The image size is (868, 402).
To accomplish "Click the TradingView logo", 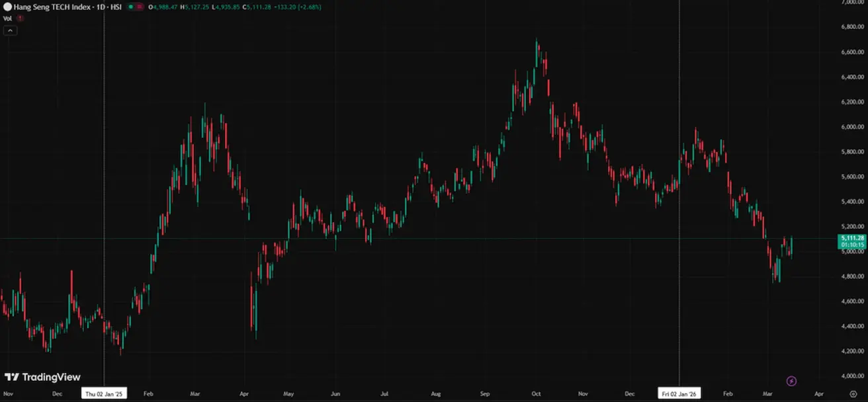I will click(42, 377).
